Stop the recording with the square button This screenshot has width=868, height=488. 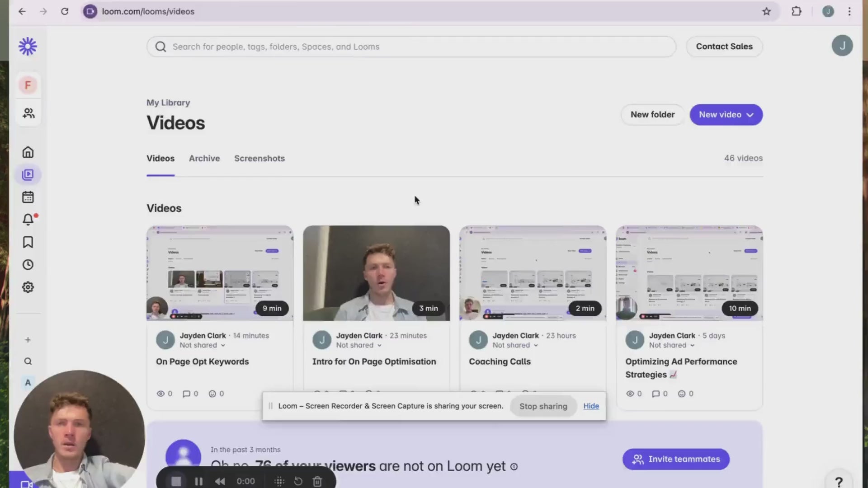(176, 481)
